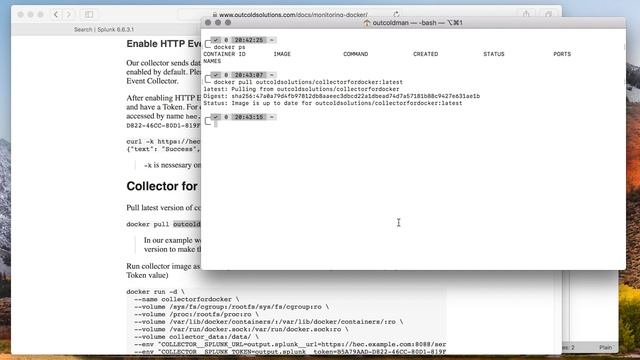Click the COMMAND column header
The height and width of the screenshot is (360, 640).
pos(356,54)
